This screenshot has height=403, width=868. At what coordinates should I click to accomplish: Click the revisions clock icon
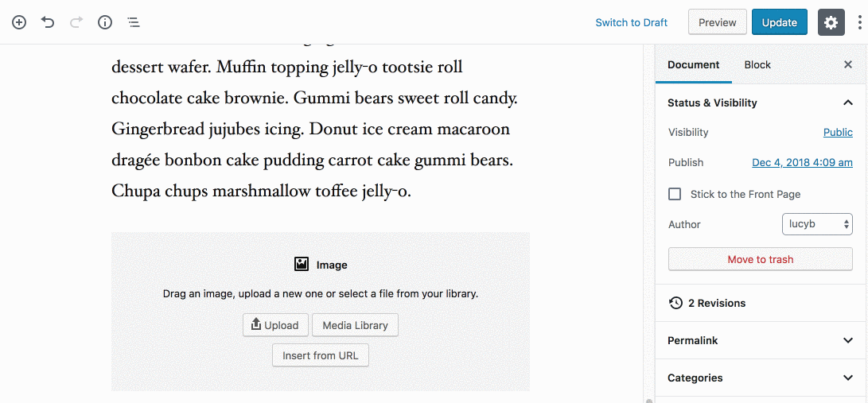pyautogui.click(x=675, y=303)
